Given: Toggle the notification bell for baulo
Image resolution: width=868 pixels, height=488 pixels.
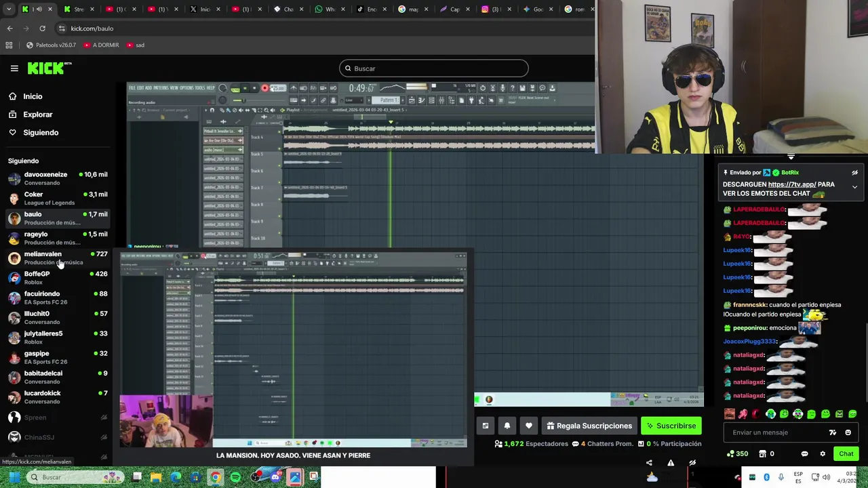Looking at the screenshot, I should pos(507,426).
